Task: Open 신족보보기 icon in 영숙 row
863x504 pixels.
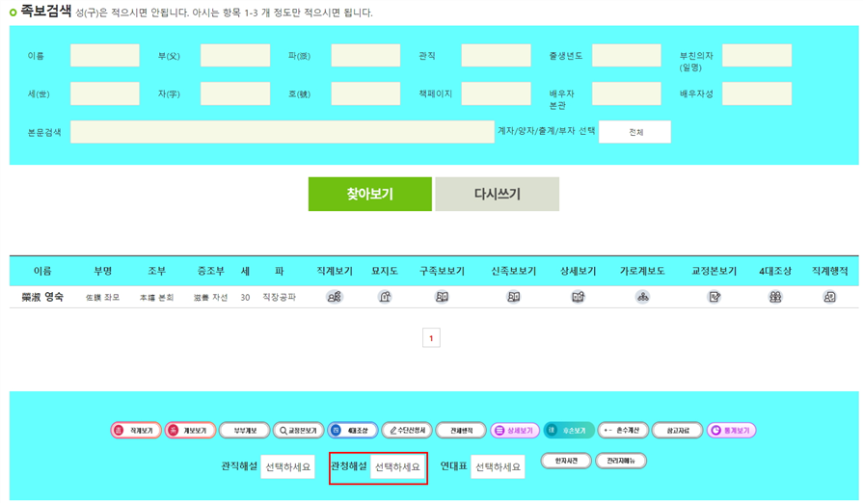Action: click(514, 297)
